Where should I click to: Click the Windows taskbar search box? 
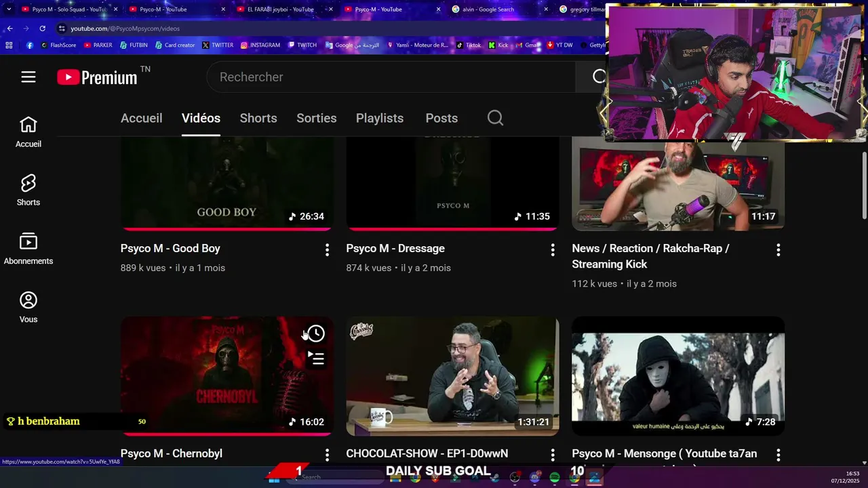click(336, 478)
